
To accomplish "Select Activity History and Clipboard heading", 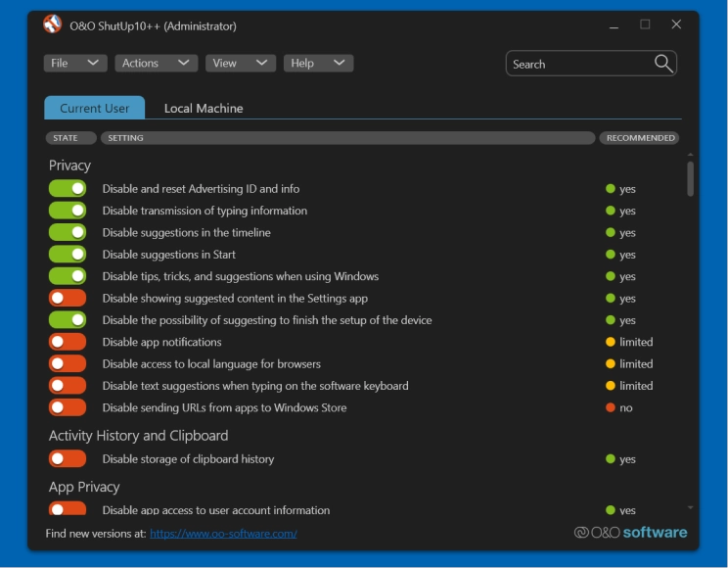I will click(x=138, y=436).
